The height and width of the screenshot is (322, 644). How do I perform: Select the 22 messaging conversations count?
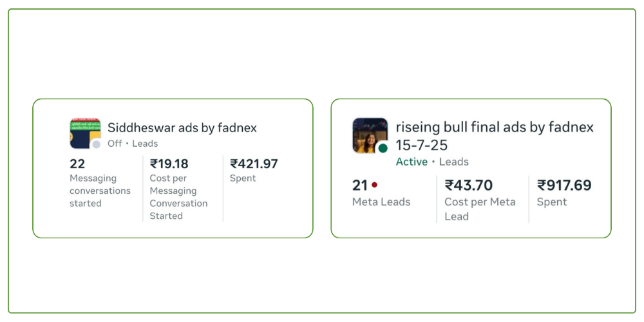click(77, 164)
